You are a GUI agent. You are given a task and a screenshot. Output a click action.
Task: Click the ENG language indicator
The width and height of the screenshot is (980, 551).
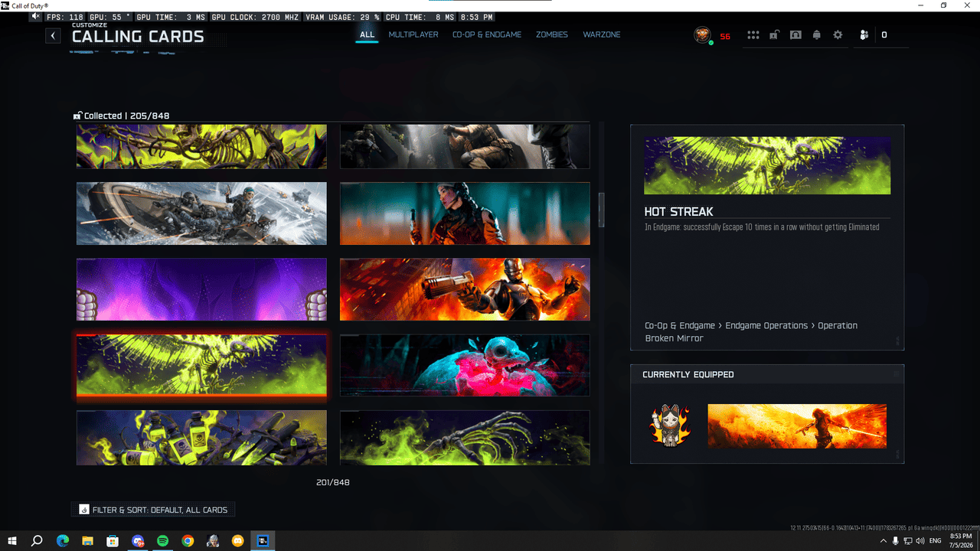936,541
